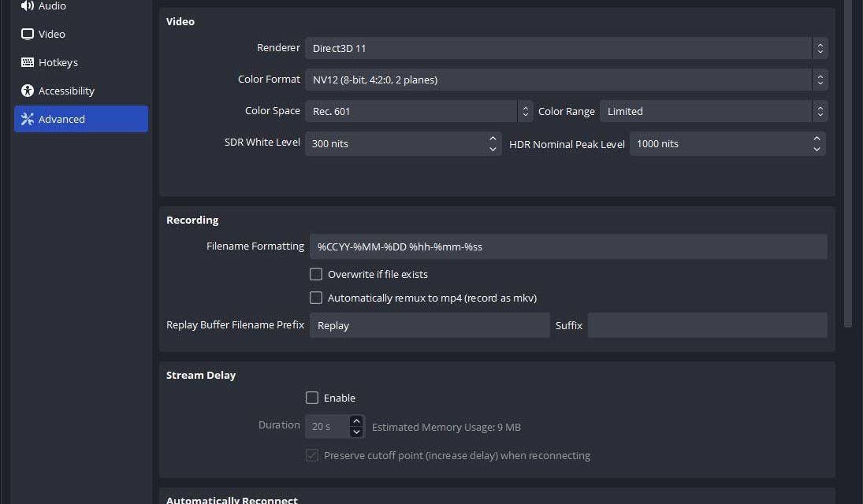Click the Accessibility person icon

click(28, 91)
